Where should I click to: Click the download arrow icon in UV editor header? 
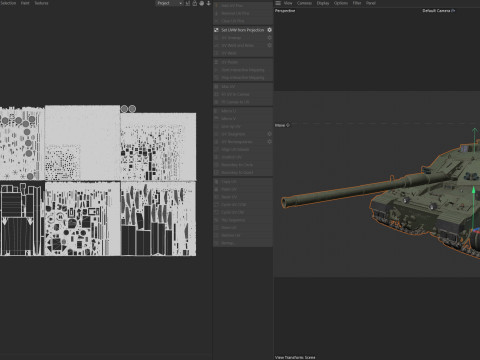point(209,3)
